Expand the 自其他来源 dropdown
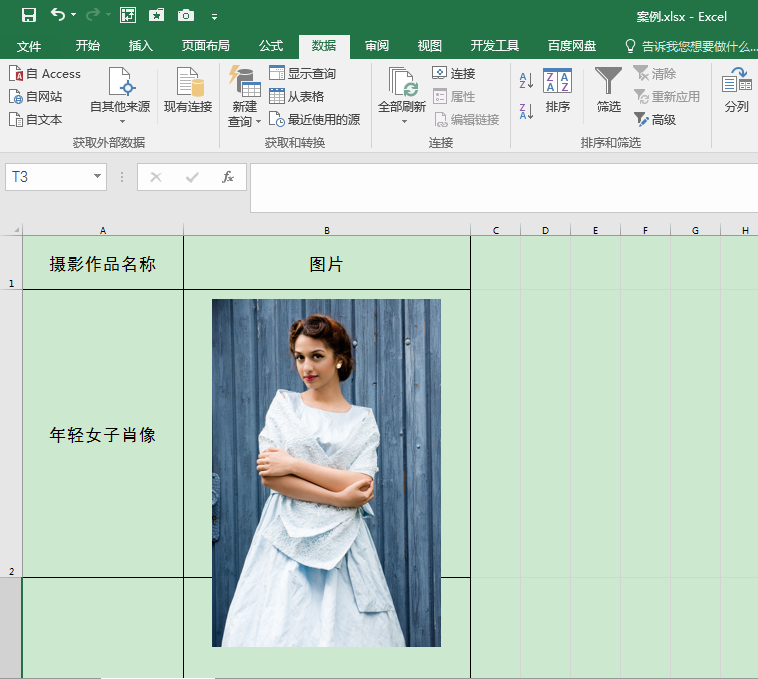Viewport: 758px width, 679px height. (x=121, y=121)
